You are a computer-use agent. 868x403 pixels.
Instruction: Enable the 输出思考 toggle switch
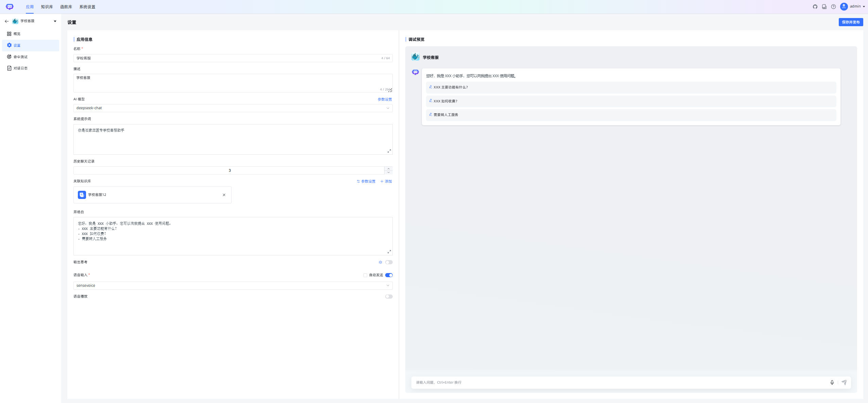click(x=389, y=262)
